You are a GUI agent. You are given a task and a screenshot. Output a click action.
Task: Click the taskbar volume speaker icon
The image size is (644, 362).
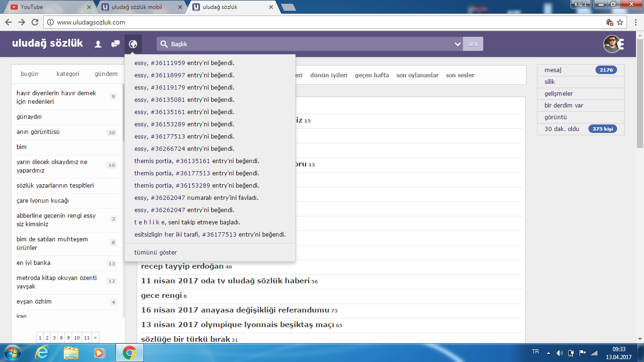pyautogui.click(x=560, y=353)
